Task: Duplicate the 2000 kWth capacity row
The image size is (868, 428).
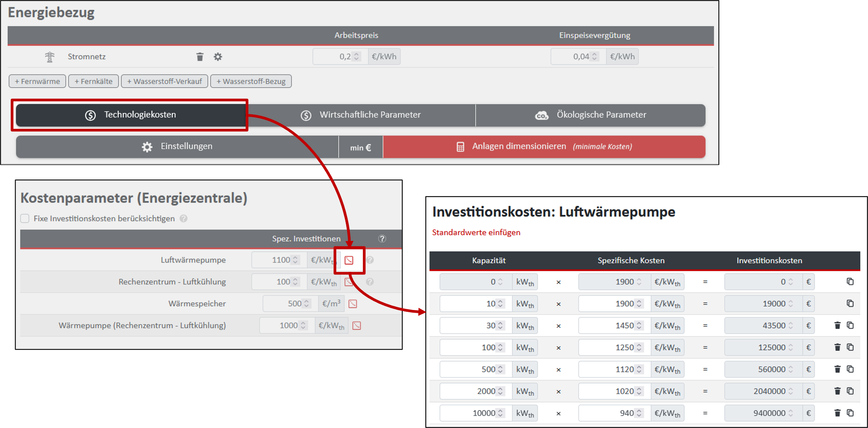Action: click(850, 391)
